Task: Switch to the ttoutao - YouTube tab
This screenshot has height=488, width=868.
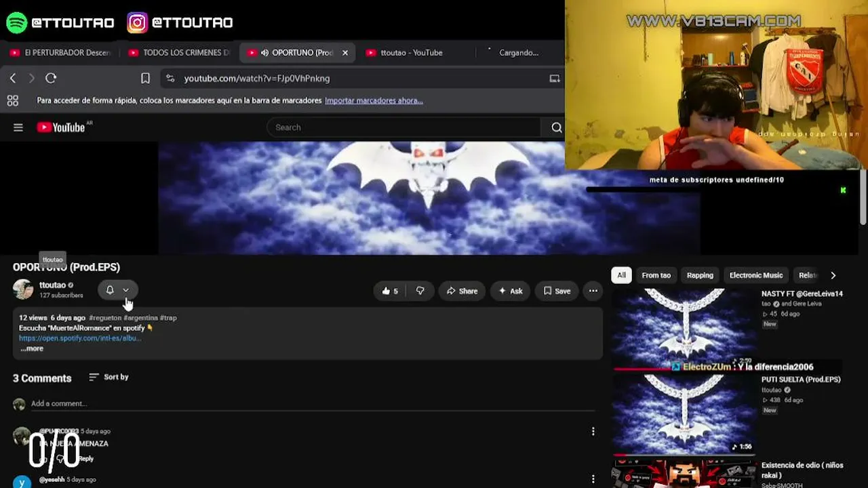Action: pos(412,53)
